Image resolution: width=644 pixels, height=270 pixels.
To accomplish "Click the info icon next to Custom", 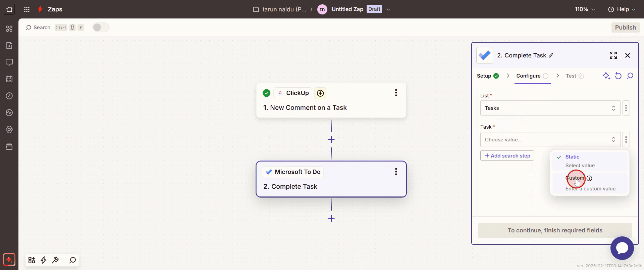I will pos(589,178).
